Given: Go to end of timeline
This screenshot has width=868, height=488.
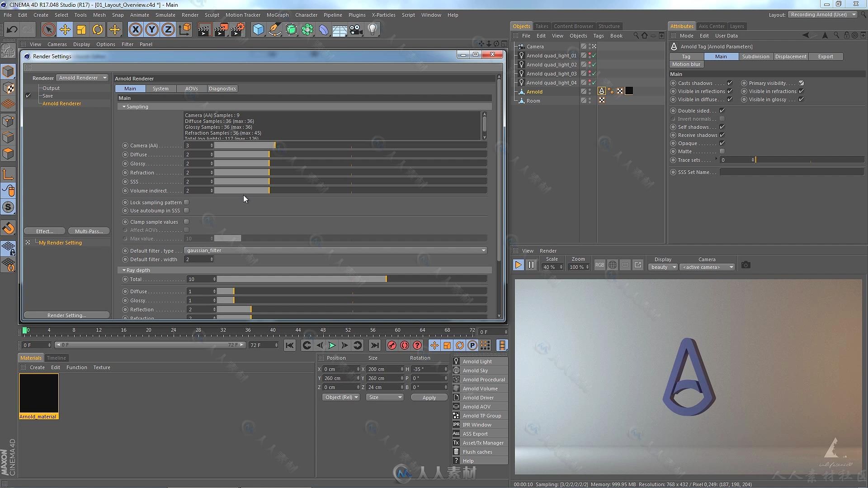Looking at the screenshot, I should [x=375, y=346].
